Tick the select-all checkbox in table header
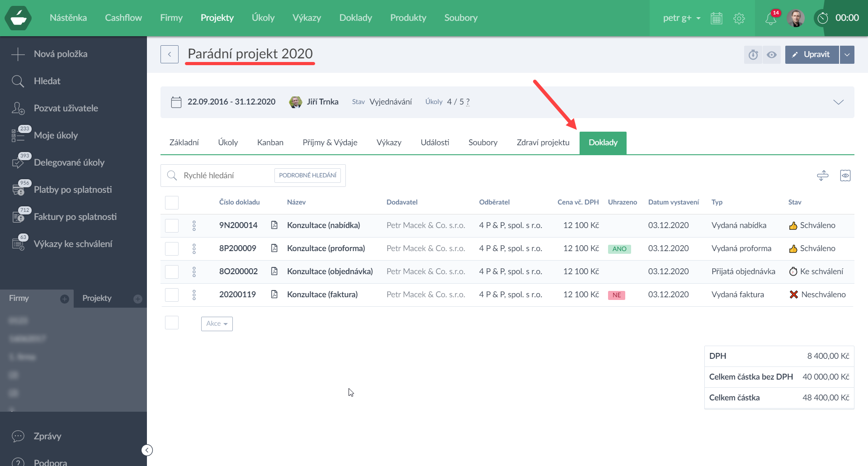 [172, 202]
